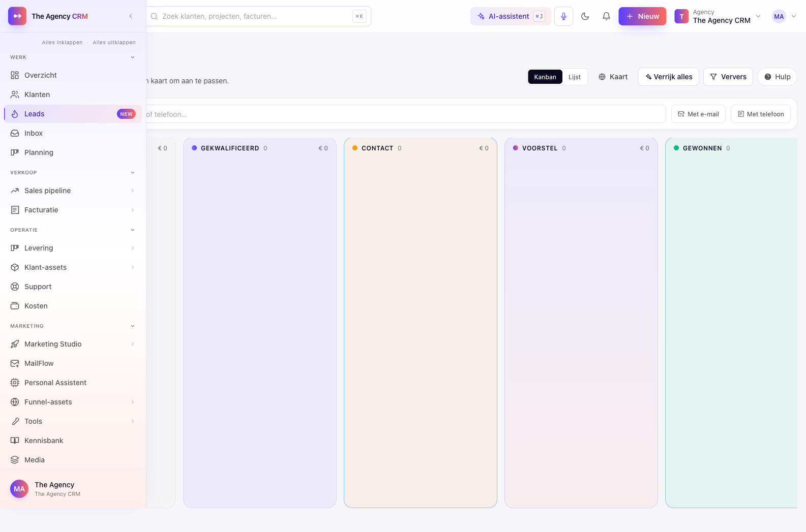
Task: Click the Sales pipeline trend icon
Action: 15,191
